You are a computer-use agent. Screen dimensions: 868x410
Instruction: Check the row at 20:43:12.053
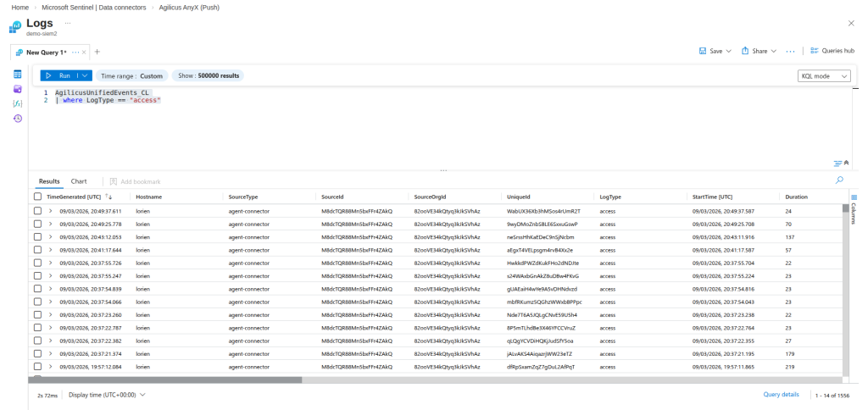(x=37, y=237)
